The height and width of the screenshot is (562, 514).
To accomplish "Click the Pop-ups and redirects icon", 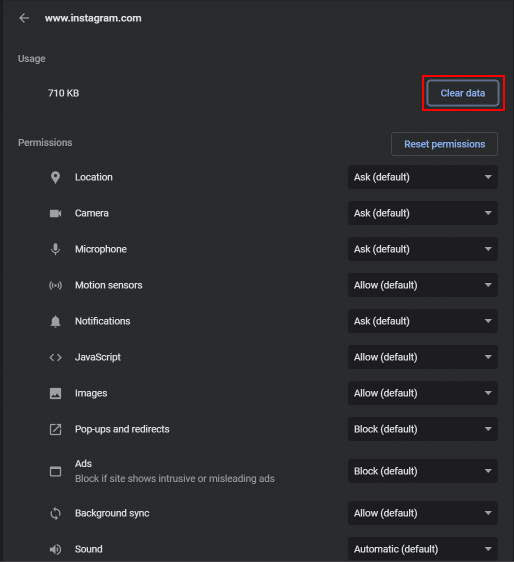I will pos(55,429).
